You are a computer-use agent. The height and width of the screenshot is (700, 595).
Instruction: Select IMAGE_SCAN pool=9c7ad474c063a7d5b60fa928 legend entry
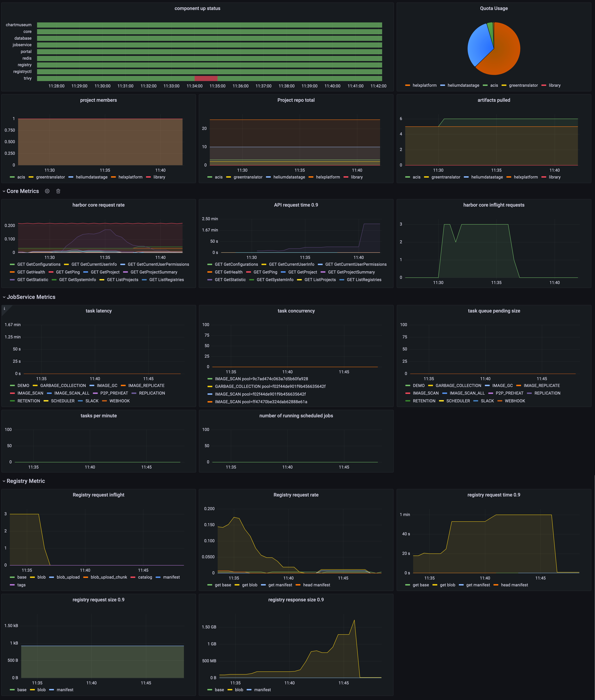tap(261, 379)
